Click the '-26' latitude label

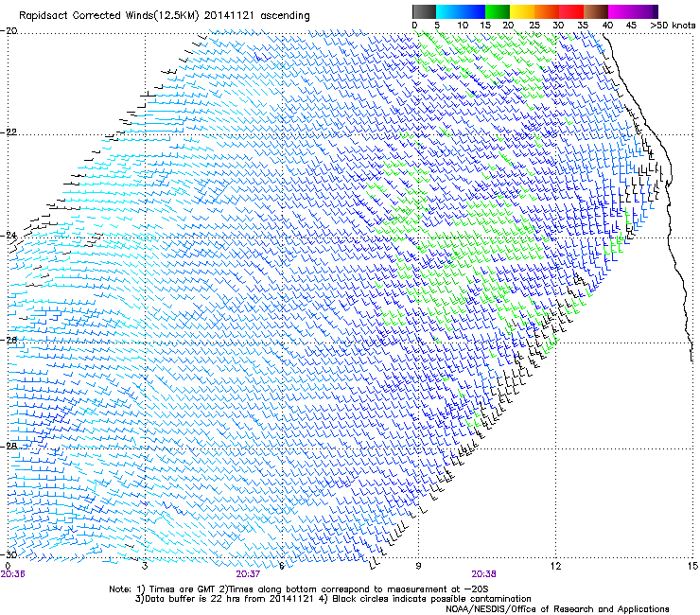tap(9, 341)
